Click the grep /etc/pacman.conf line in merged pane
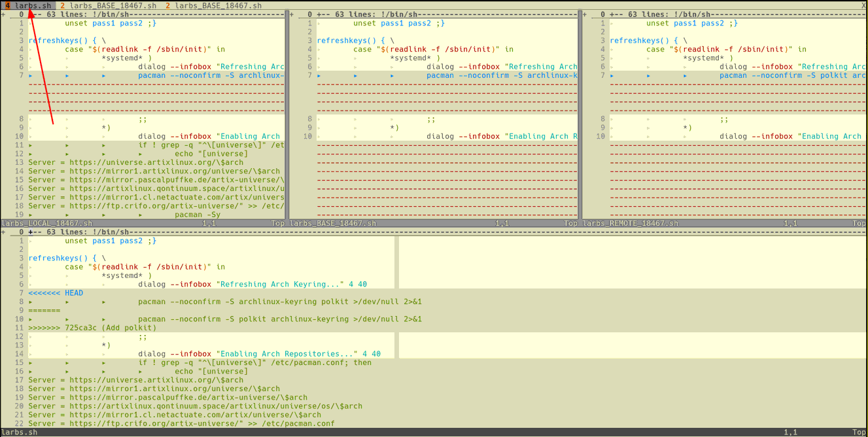 click(254, 362)
